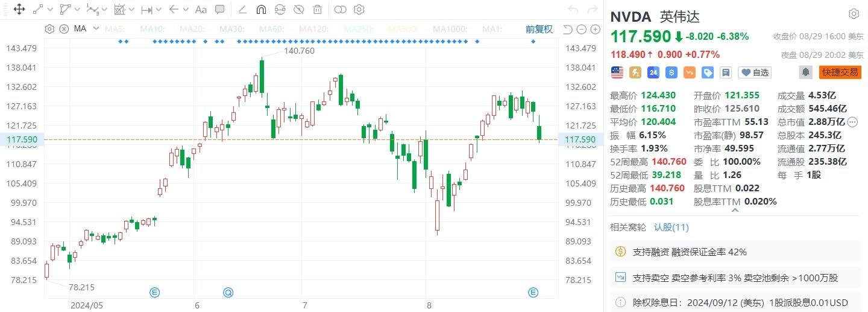Hide all drawings with eye-slash icon
This screenshot has width=868, height=312.
(x=298, y=9)
